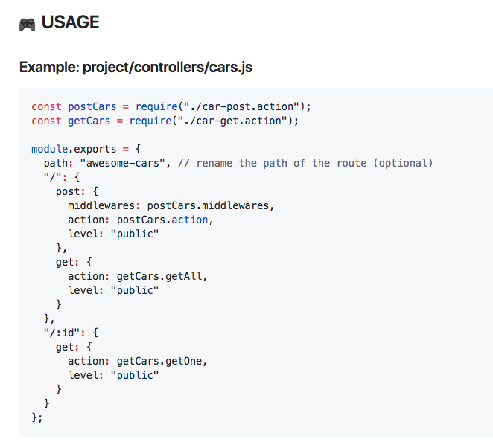The image size is (493, 448).
Task: Click the closing "};" of module.exports
Action: click(x=37, y=417)
